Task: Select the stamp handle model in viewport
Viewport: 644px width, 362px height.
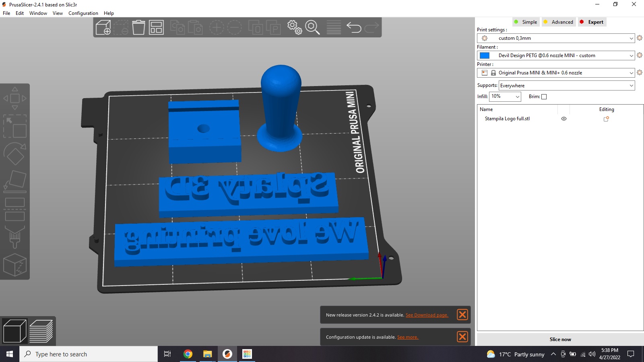Action: 281,107
